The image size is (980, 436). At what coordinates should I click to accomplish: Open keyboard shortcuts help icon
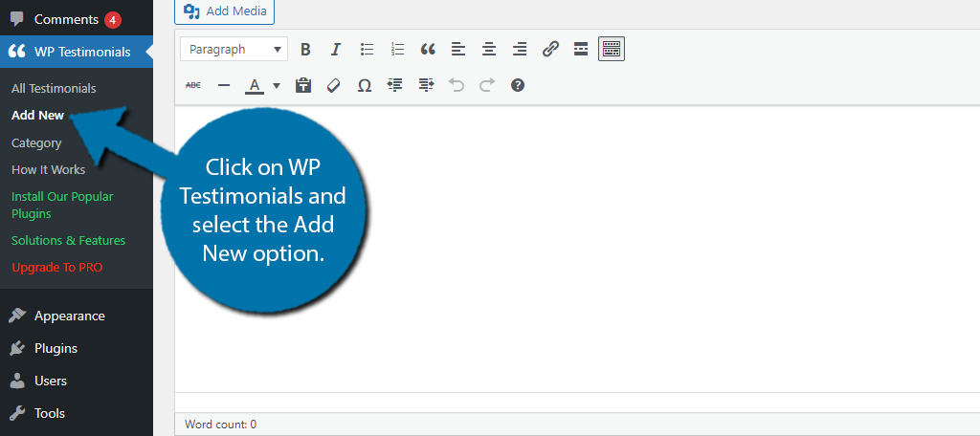click(x=518, y=86)
